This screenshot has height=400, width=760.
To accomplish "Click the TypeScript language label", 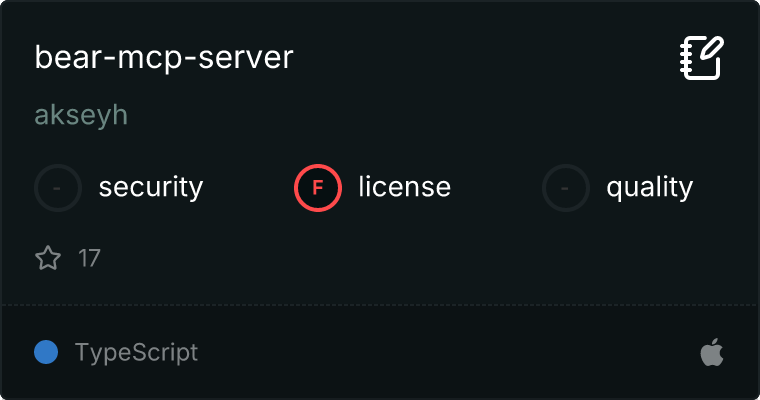I will coord(136,353).
